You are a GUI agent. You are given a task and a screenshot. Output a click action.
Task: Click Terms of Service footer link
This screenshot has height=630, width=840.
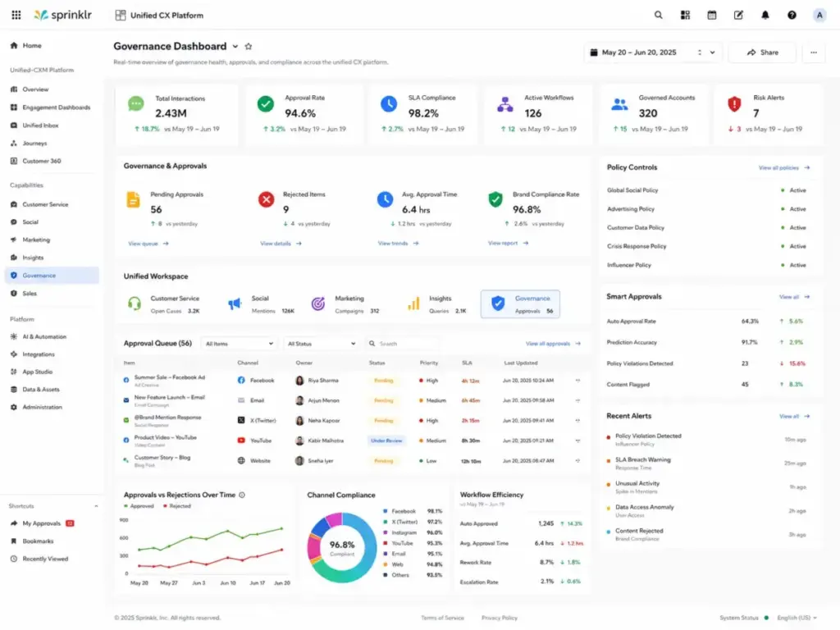click(x=442, y=618)
